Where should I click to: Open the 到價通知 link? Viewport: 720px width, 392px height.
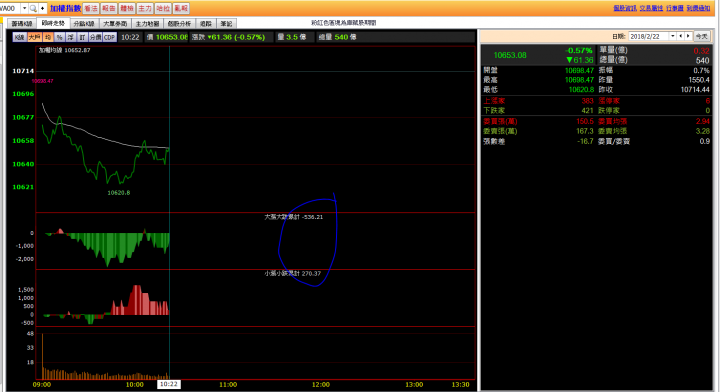click(x=698, y=8)
